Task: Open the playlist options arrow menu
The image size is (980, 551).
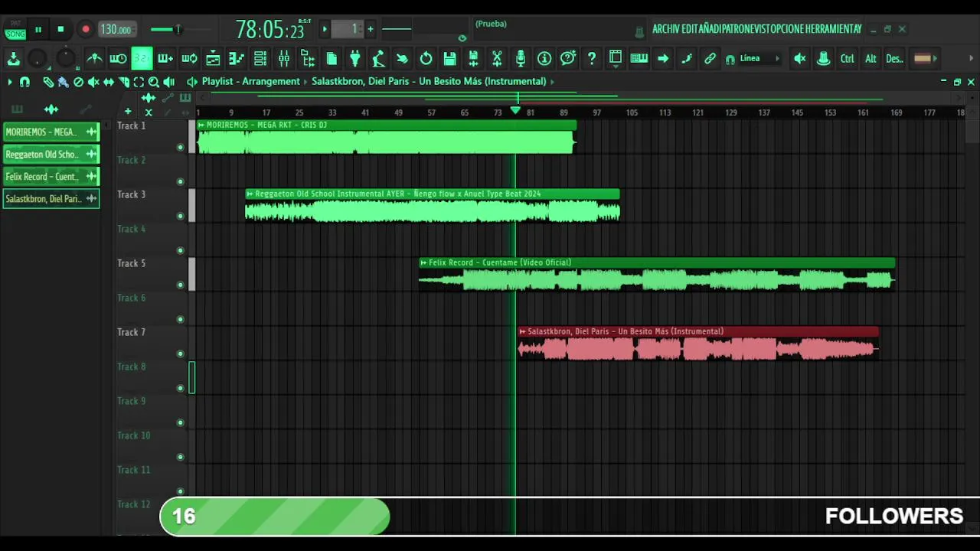Action: (x=9, y=82)
